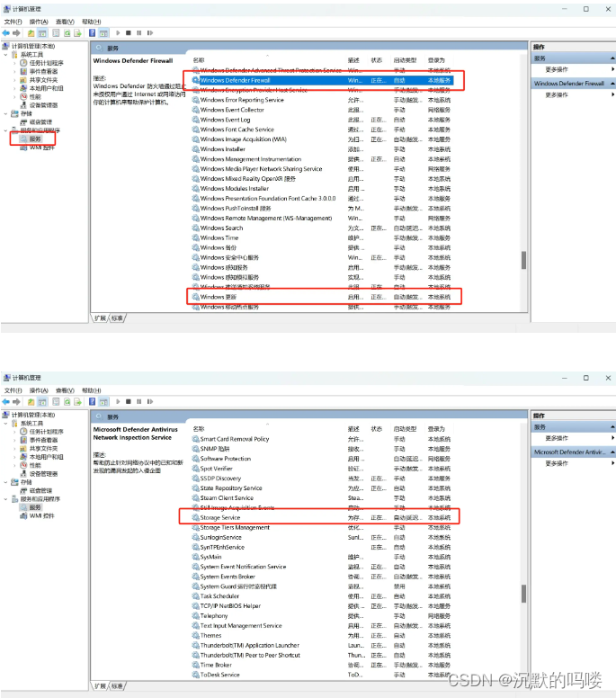Click the gear icon beside SysMain service
This screenshot has width=616, height=698.
pyautogui.click(x=195, y=557)
